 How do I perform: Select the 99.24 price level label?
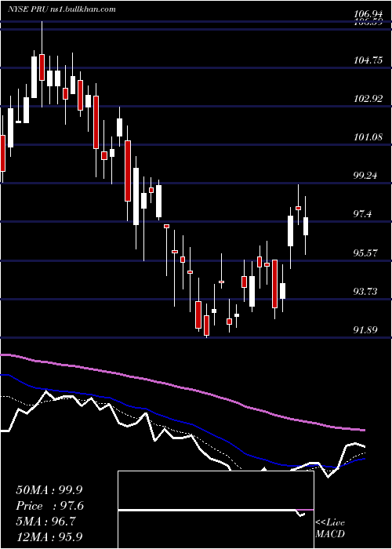pos(366,176)
